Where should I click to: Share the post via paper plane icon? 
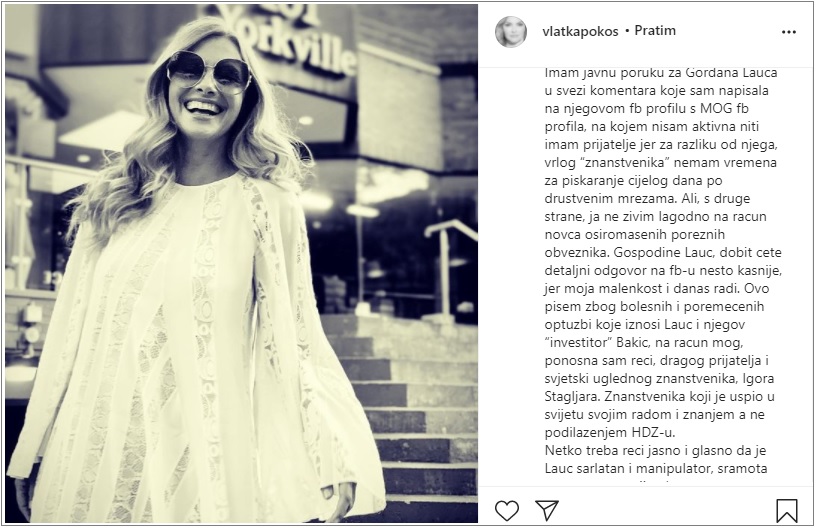coord(546,510)
